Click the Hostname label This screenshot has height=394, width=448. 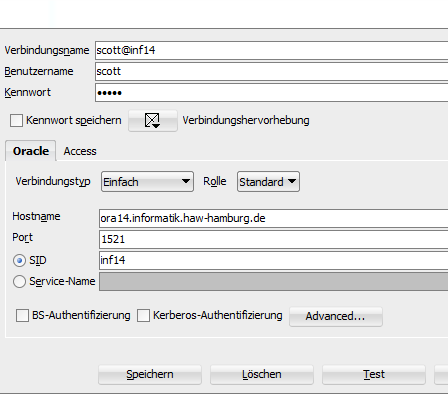pyautogui.click(x=36, y=216)
